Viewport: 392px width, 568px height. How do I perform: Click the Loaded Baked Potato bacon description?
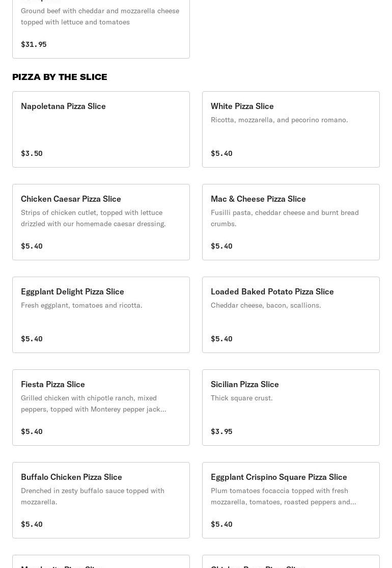pos(266,305)
